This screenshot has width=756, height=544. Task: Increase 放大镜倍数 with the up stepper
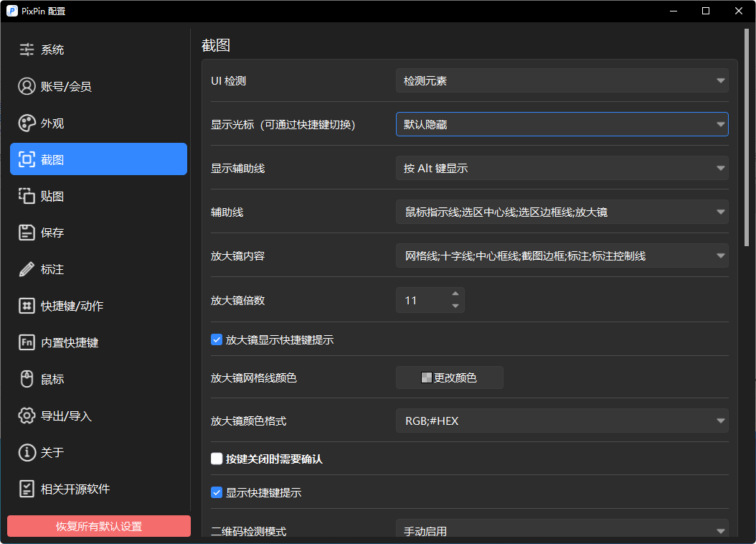click(x=455, y=294)
